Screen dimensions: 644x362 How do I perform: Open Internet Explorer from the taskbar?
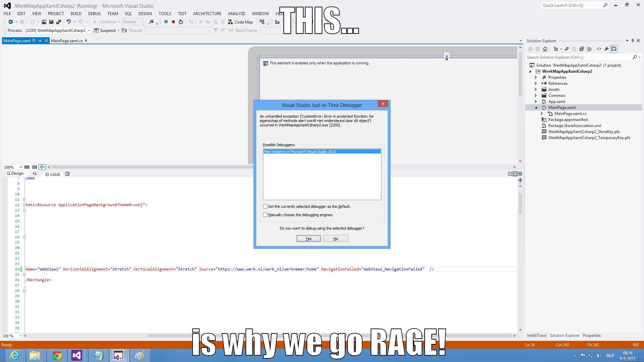pyautogui.click(x=14, y=355)
